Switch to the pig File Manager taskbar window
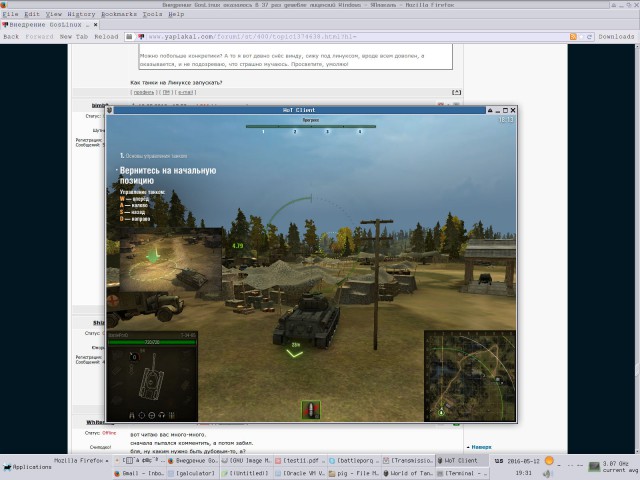This screenshot has width=640, height=480. [354, 473]
